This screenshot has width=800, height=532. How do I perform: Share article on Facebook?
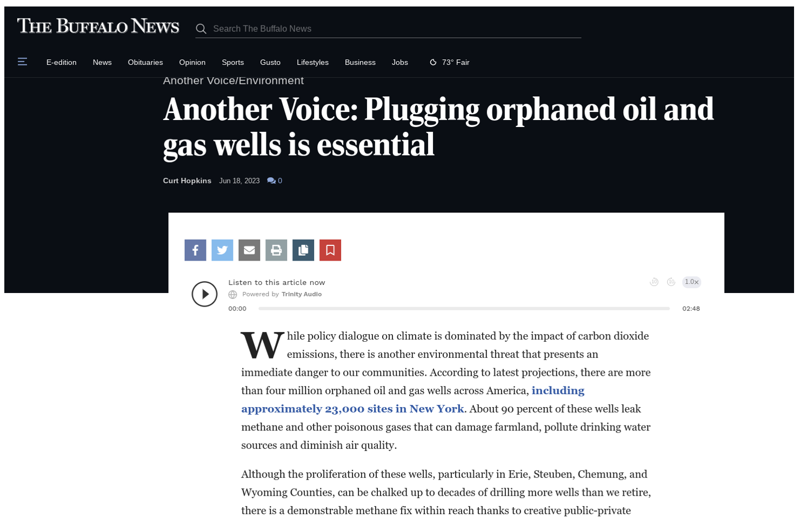click(x=195, y=250)
